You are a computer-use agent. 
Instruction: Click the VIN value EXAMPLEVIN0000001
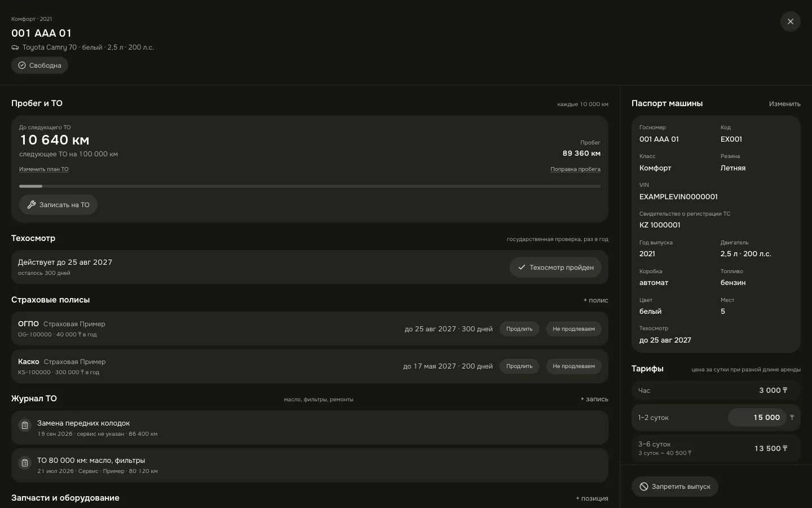click(678, 197)
